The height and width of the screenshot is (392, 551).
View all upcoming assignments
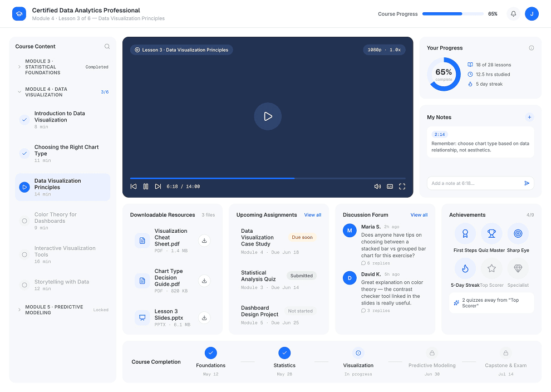[312, 215]
